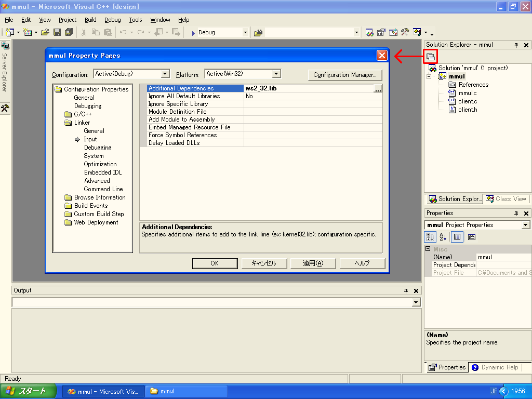This screenshot has height=399, width=532.
Task: Click the Copy toolbar icon
Action: (96, 32)
